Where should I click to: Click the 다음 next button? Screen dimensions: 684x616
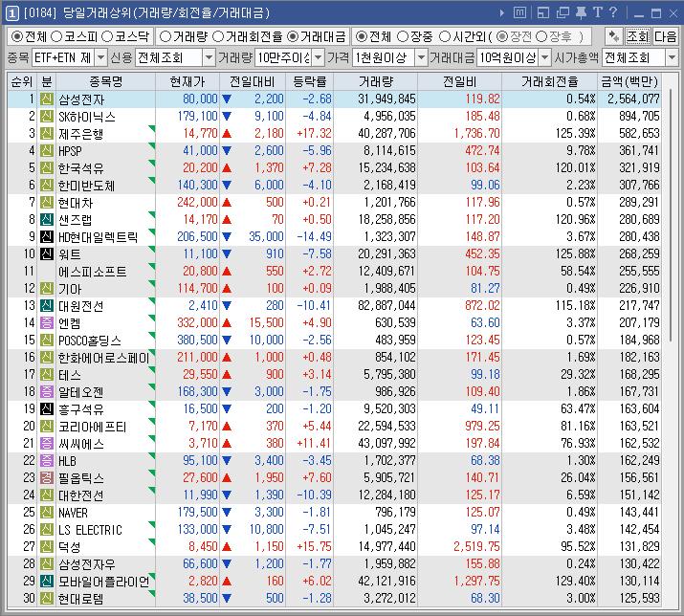pos(665,36)
